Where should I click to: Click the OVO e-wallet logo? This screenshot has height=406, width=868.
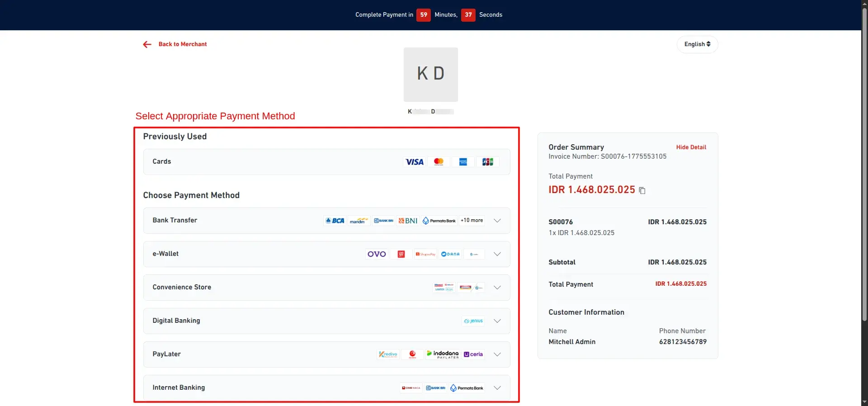click(x=377, y=254)
